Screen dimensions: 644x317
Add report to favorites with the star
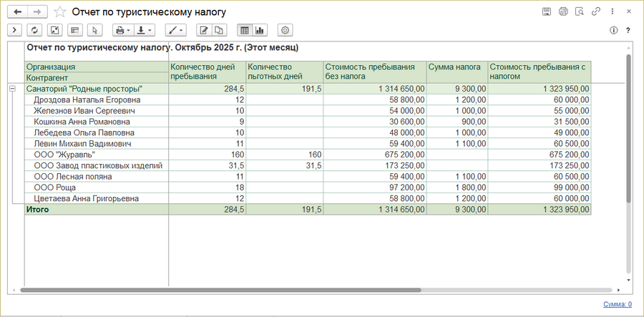[x=60, y=11]
